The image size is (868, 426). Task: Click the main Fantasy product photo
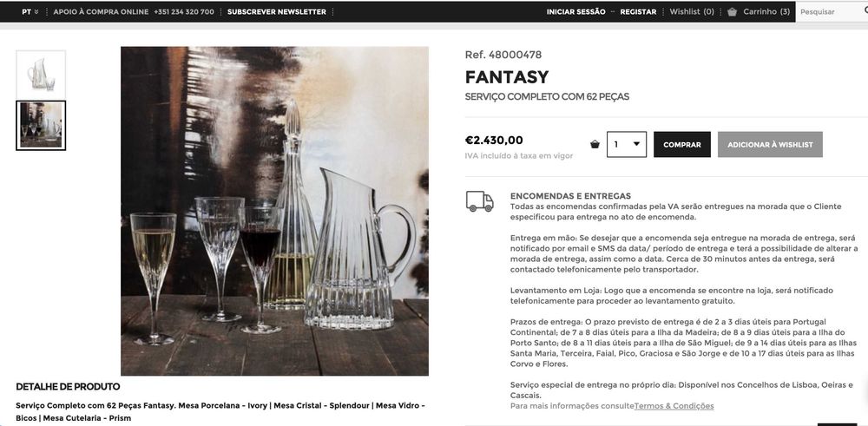274,211
